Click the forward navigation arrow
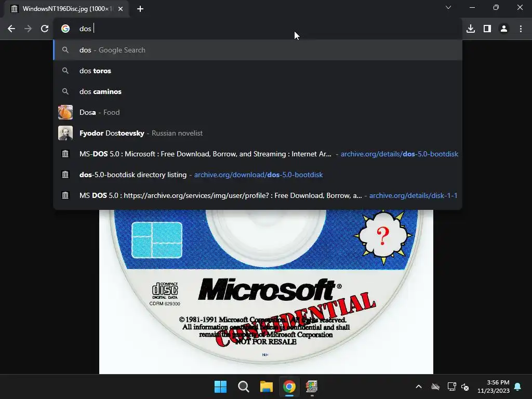Screen dimensions: 532x399 coord(28,29)
